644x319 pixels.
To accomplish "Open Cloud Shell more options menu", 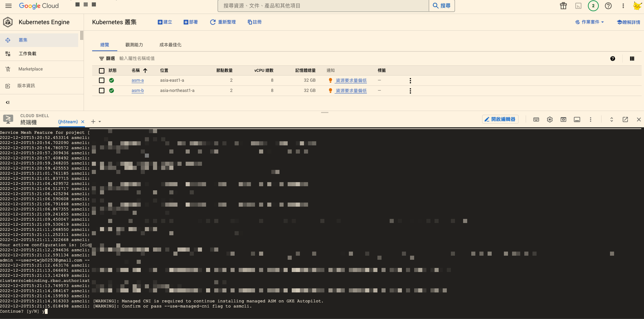I will point(591,119).
